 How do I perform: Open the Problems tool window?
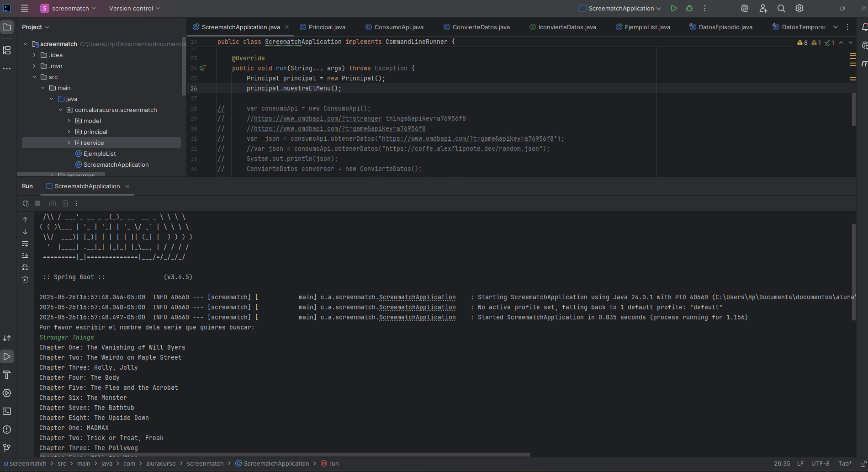7,430
